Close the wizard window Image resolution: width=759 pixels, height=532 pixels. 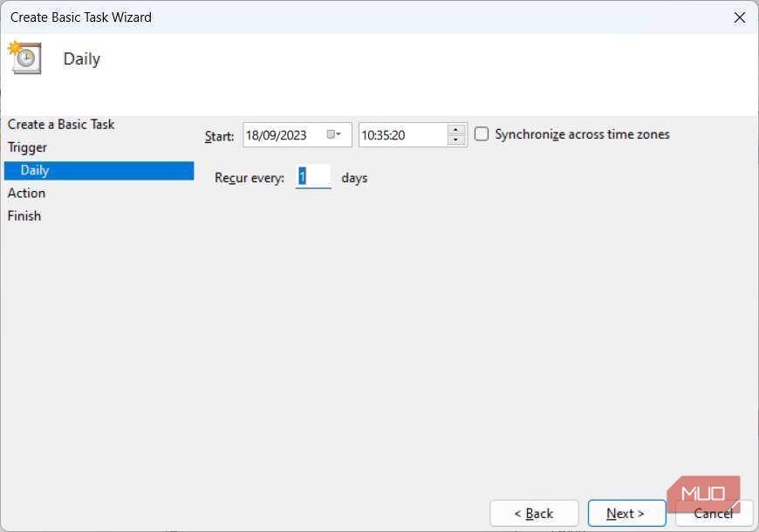(x=741, y=17)
